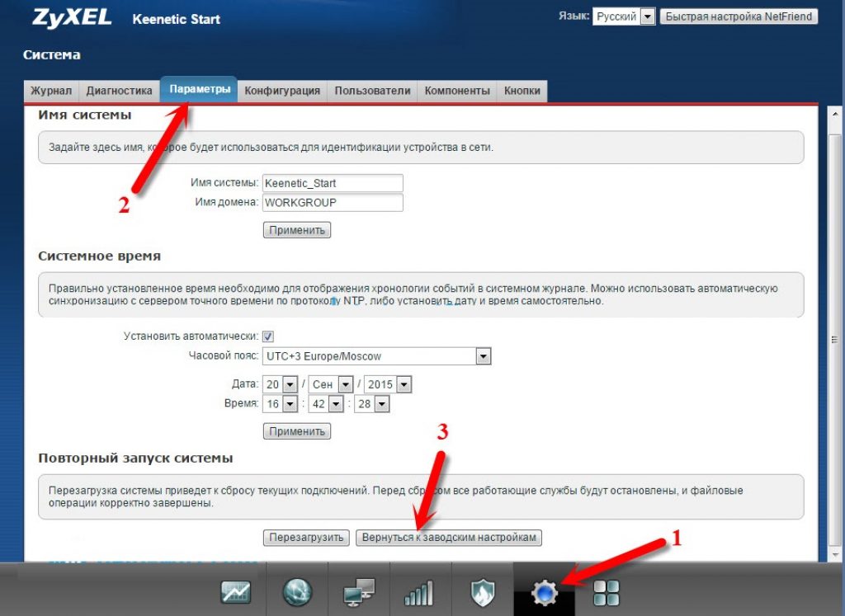Click the Системное время heading
845x616 pixels.
100,256
